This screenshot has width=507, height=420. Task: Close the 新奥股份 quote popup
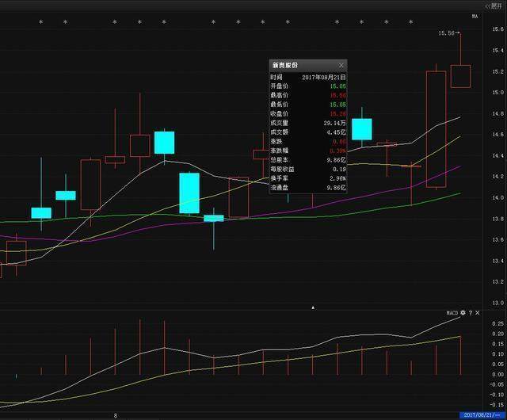[341, 65]
